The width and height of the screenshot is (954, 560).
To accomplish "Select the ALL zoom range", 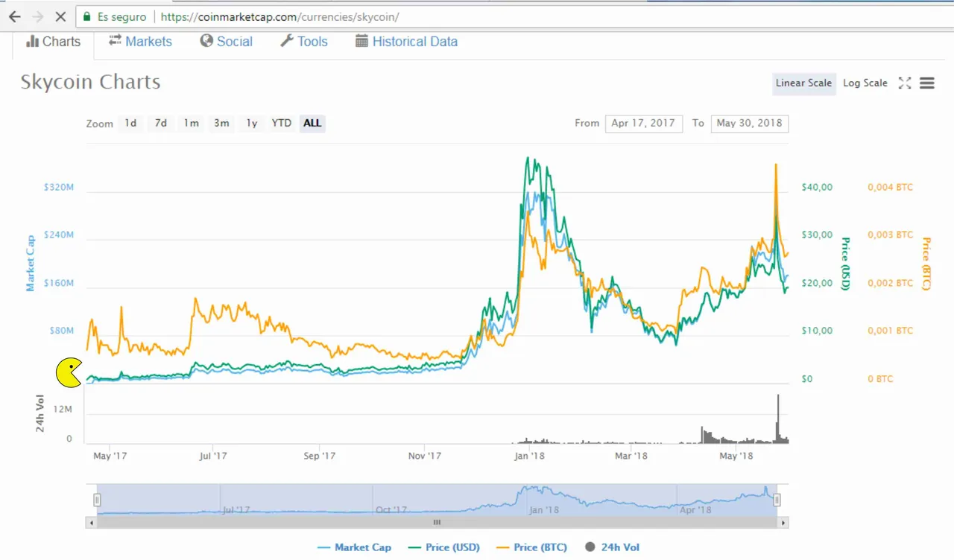I will point(312,123).
